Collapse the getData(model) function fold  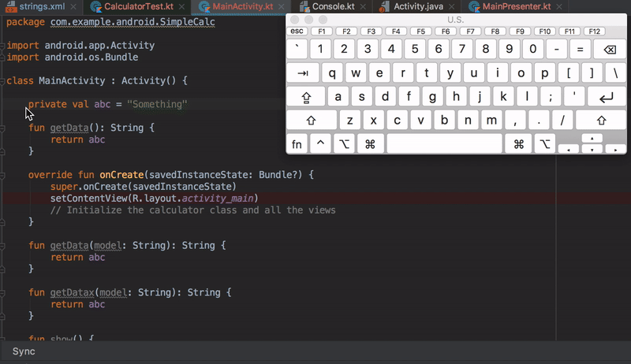click(x=2, y=246)
